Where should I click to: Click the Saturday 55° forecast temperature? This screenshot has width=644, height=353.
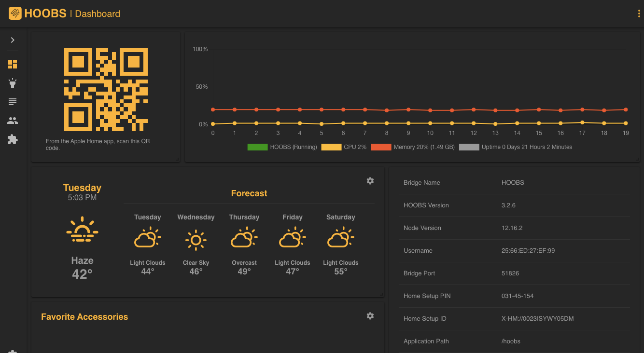[x=341, y=272]
